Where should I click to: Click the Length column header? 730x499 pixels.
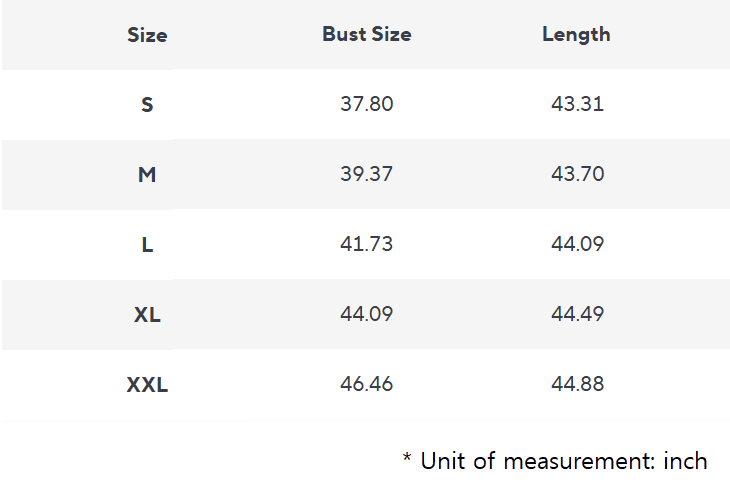click(x=576, y=34)
